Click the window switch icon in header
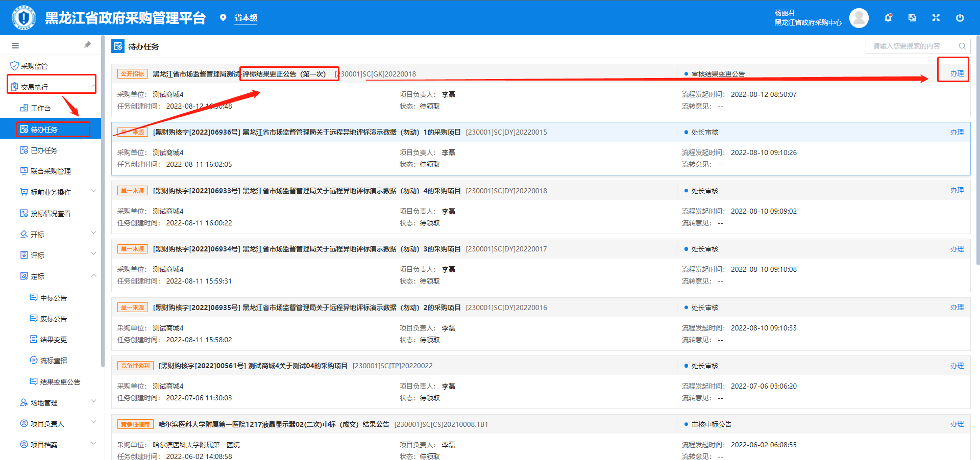The height and width of the screenshot is (460, 980). (x=912, y=18)
